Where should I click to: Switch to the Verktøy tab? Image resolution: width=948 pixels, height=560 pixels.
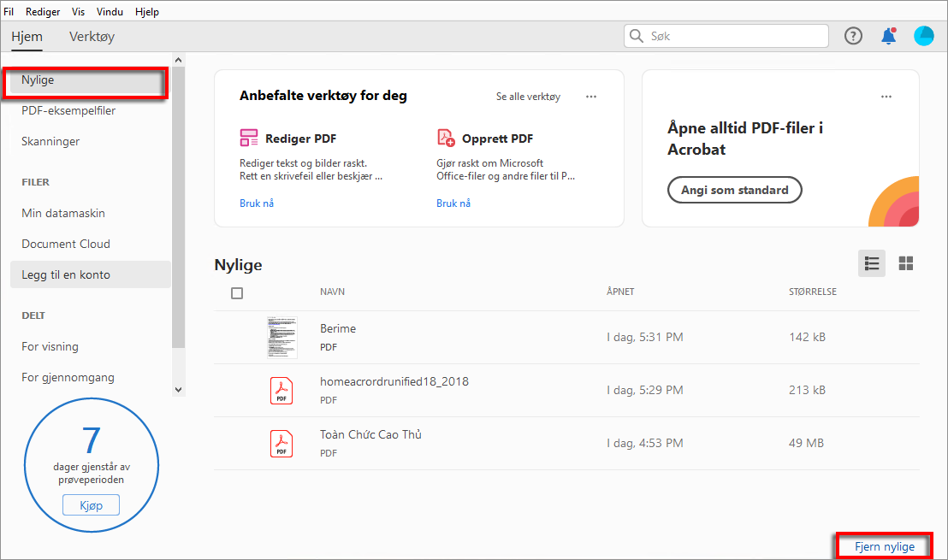coord(92,37)
